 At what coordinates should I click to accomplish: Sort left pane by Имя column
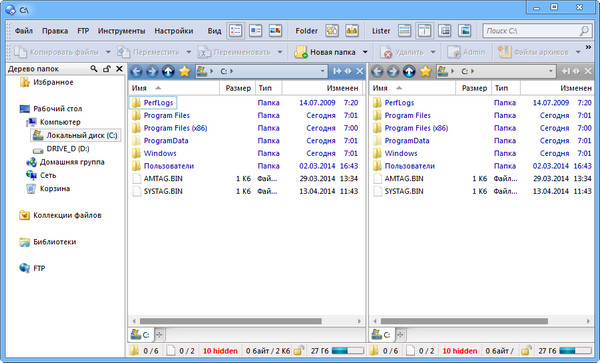point(174,88)
